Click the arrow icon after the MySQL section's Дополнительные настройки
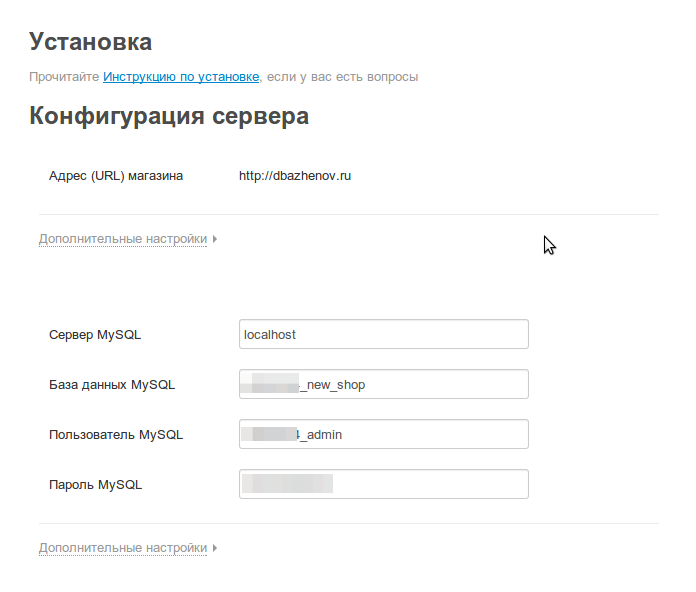 (215, 548)
